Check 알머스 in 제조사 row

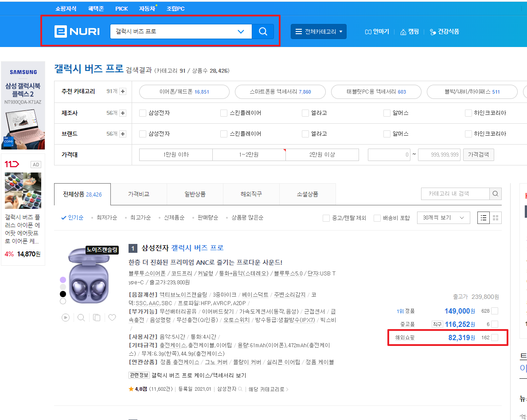[387, 113]
